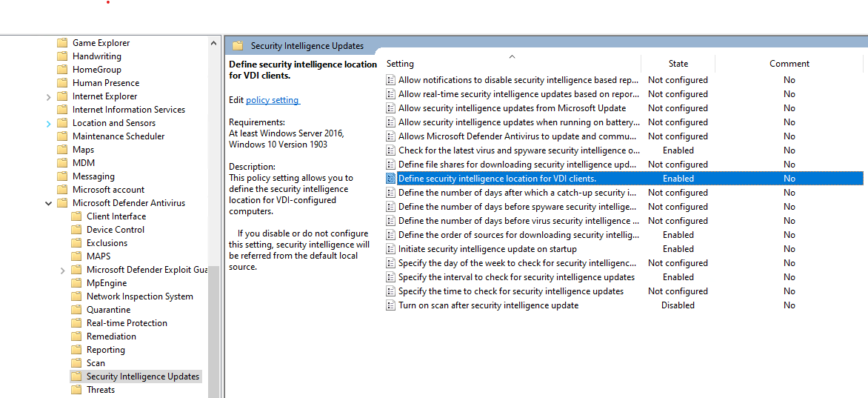Click the Reporting folder icon
This screenshot has height=398, width=868.
(x=76, y=350)
